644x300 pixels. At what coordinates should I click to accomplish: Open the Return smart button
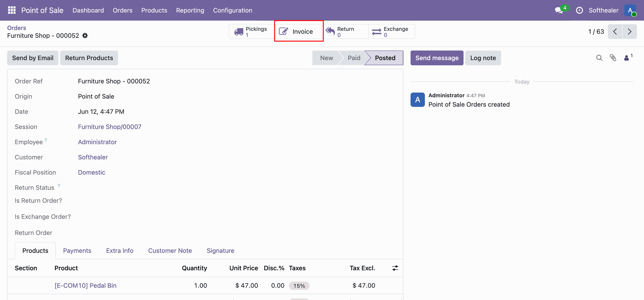(x=345, y=32)
